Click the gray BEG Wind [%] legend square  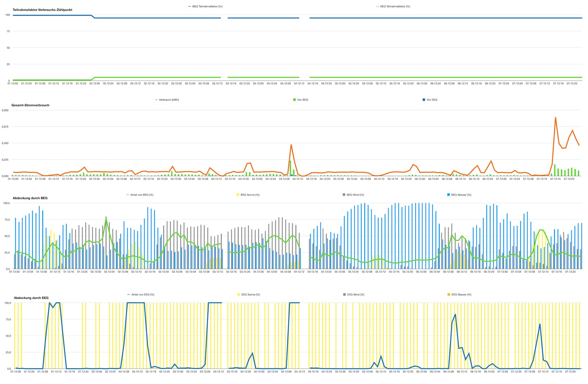coord(344,195)
